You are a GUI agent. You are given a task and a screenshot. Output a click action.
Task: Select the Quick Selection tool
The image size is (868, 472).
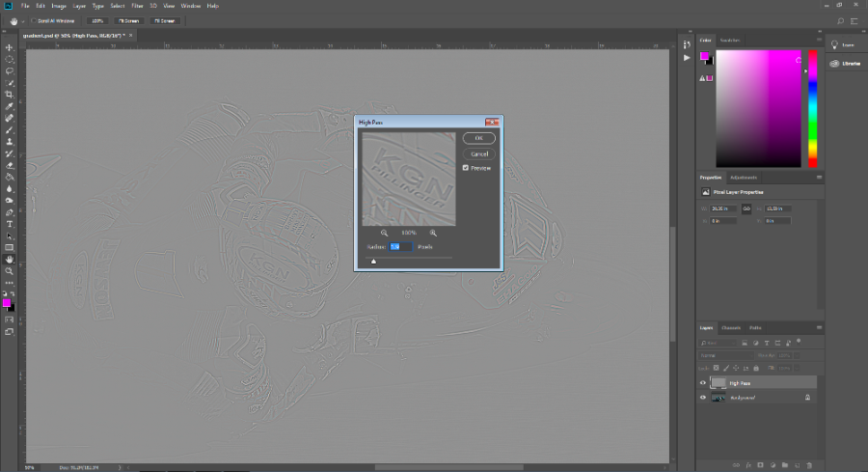pos(10,83)
